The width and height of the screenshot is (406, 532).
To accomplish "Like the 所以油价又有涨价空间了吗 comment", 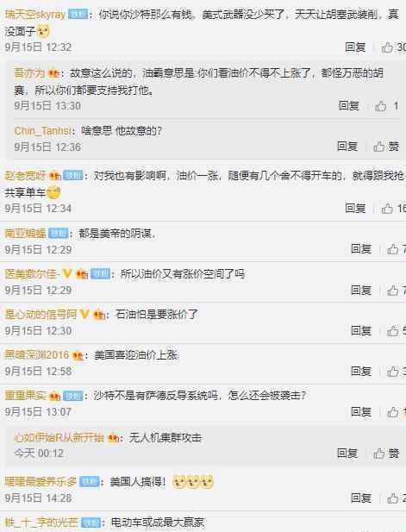I will tap(393, 291).
